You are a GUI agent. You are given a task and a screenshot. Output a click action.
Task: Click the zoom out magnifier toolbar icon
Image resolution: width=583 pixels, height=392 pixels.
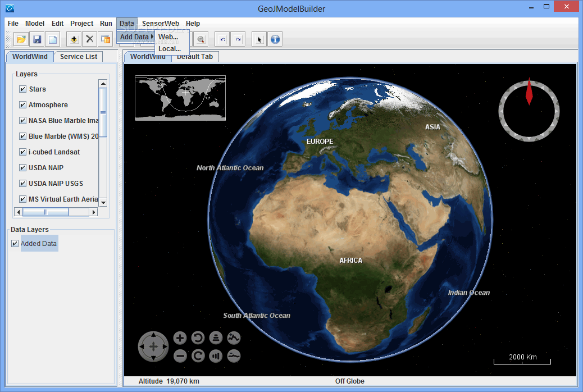(201, 39)
